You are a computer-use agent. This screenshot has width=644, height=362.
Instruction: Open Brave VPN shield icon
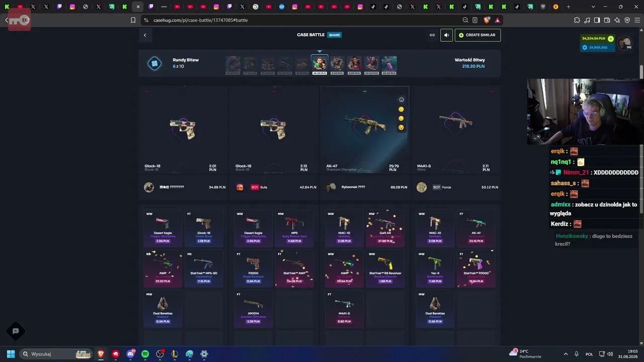pyautogui.click(x=627, y=20)
